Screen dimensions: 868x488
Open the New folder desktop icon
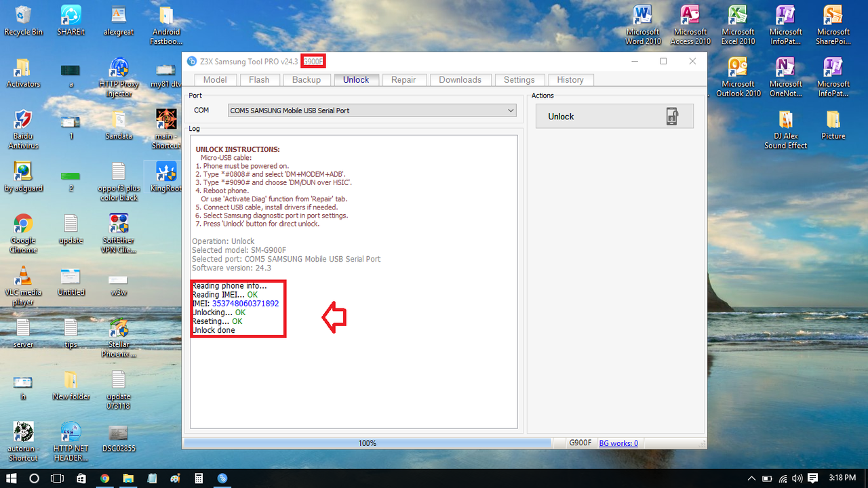(x=71, y=386)
